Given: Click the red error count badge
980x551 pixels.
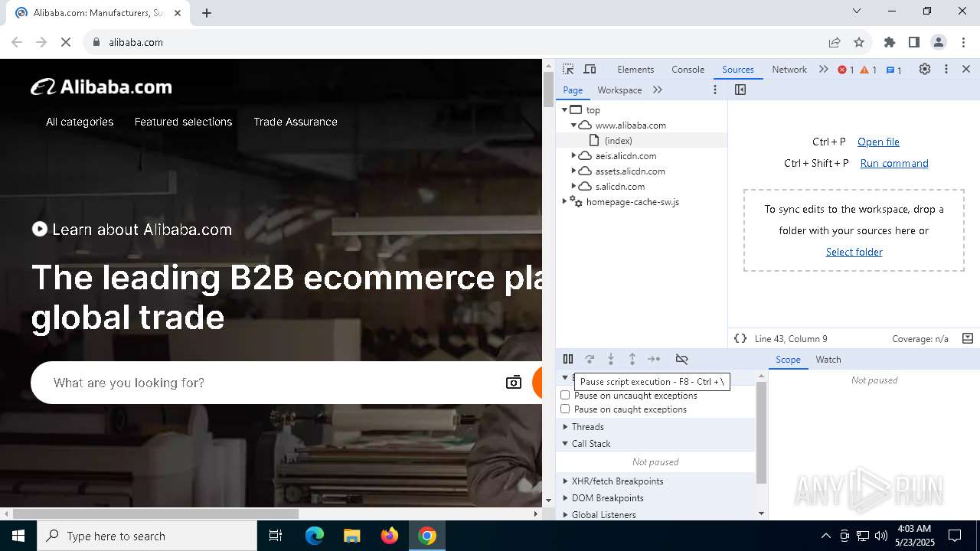Looking at the screenshot, I should point(846,70).
